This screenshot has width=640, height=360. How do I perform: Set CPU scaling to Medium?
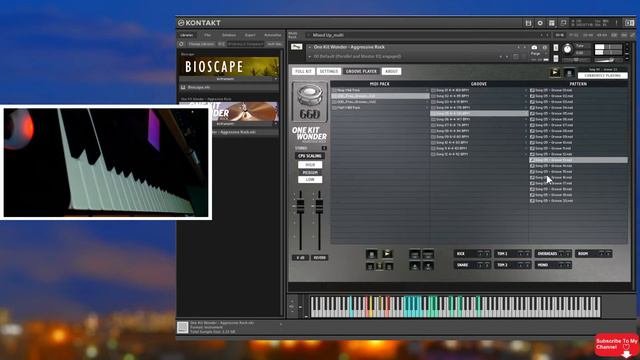pyautogui.click(x=310, y=172)
